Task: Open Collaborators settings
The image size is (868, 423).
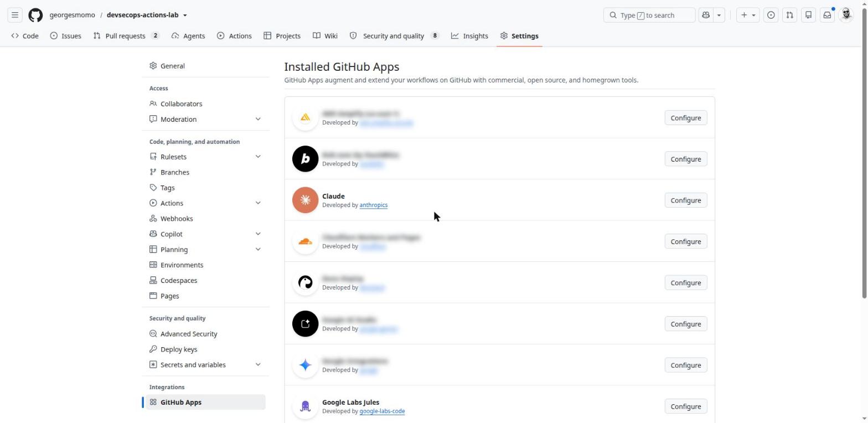Action: 205,104
